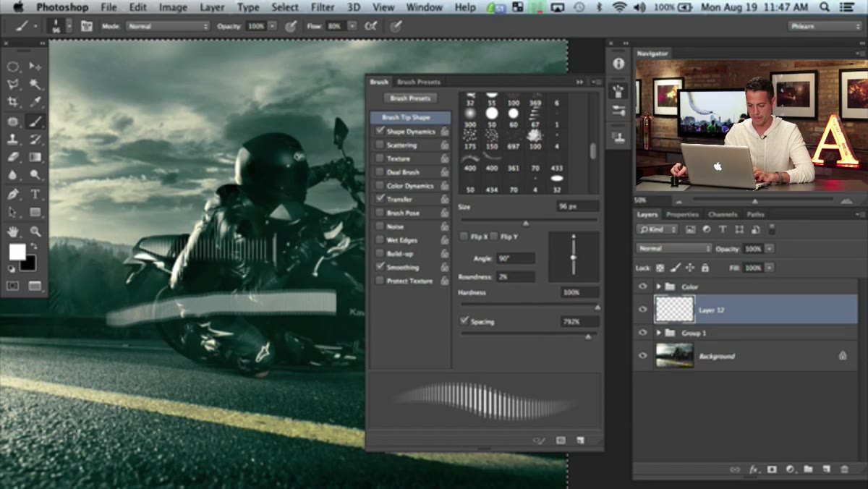Select the Gradient tool
This screenshot has height=489, width=868.
pos(35,157)
